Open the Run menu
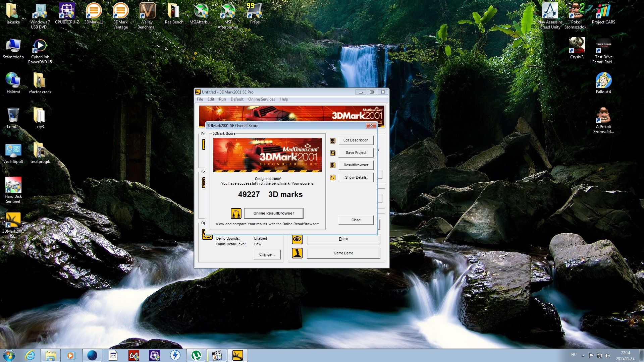 [x=222, y=99]
